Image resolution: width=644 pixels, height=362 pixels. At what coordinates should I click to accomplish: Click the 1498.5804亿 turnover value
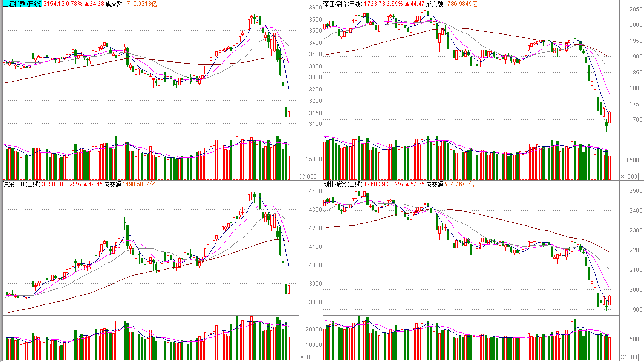(x=139, y=184)
